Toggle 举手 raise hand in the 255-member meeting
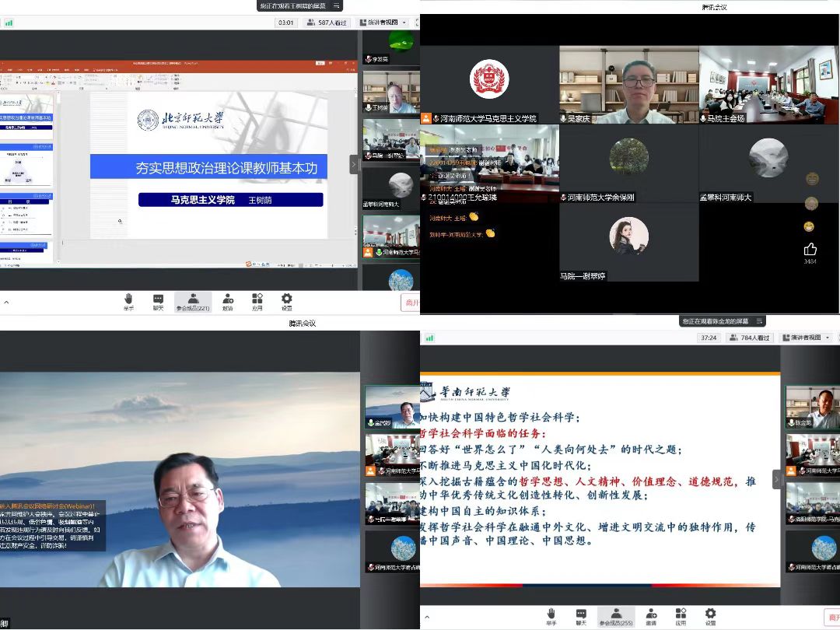The height and width of the screenshot is (630, 840). [551, 617]
